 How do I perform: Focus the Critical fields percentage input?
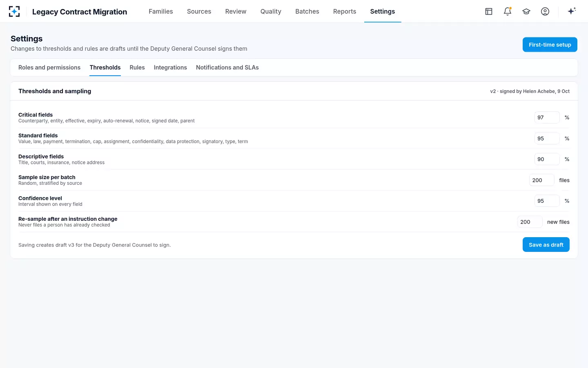(547, 117)
